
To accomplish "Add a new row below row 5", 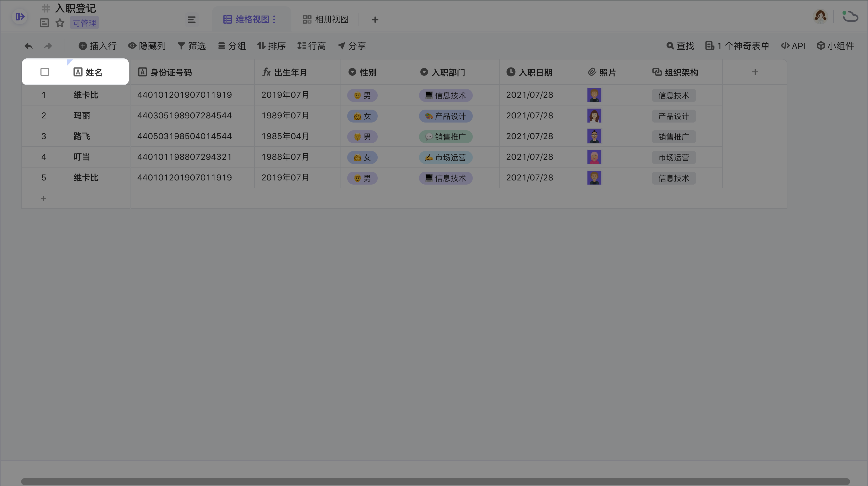I will 43,198.
